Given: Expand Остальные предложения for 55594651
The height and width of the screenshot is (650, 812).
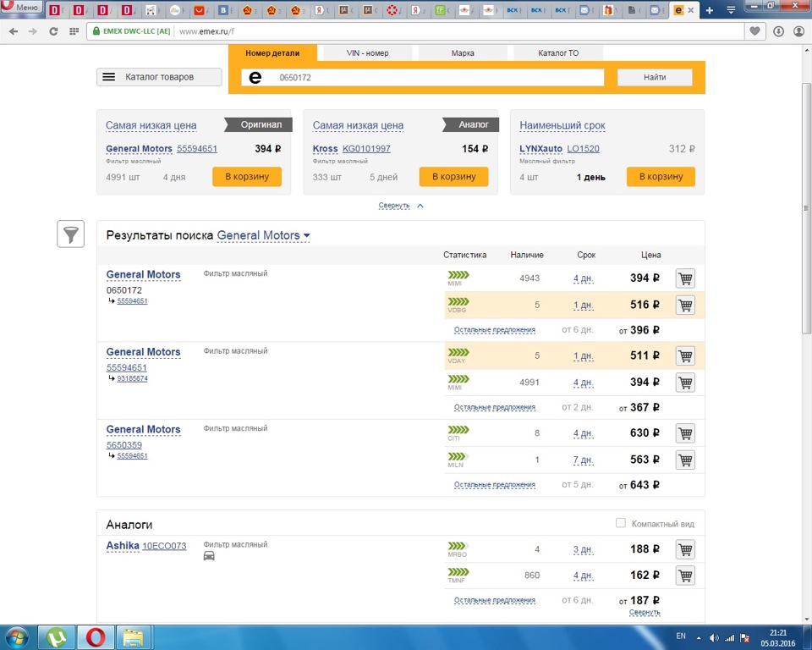Looking at the screenshot, I should click(495, 407).
